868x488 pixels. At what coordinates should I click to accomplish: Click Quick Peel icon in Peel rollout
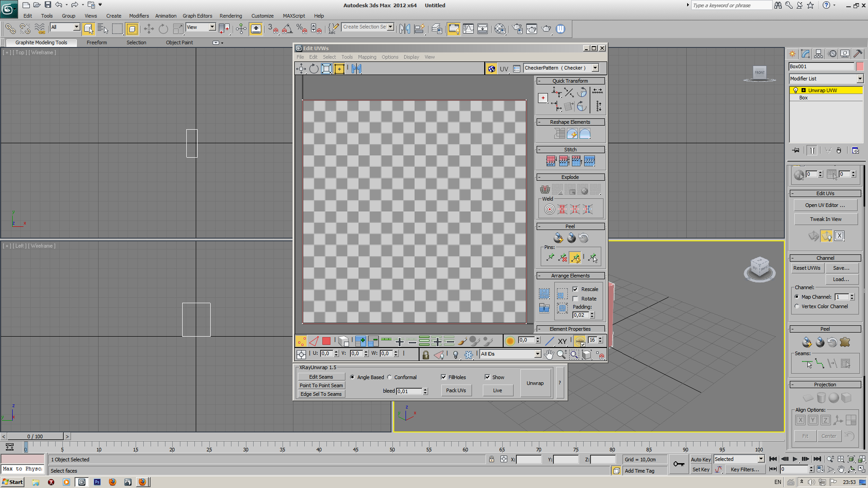pos(558,238)
